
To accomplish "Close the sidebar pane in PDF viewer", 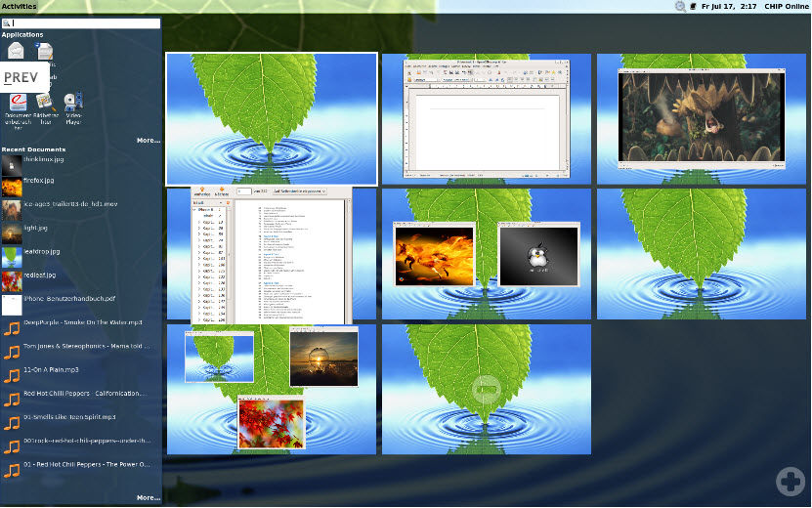I will [x=228, y=203].
